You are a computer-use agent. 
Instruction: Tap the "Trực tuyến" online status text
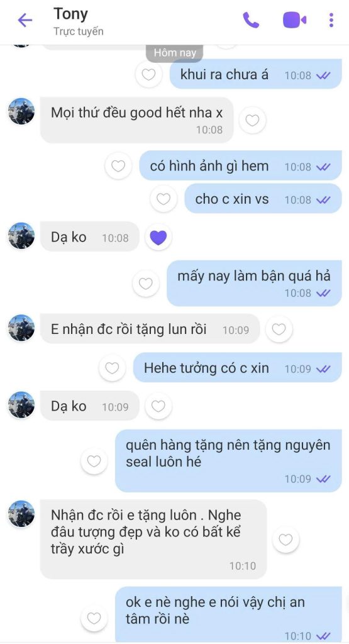[x=79, y=31]
